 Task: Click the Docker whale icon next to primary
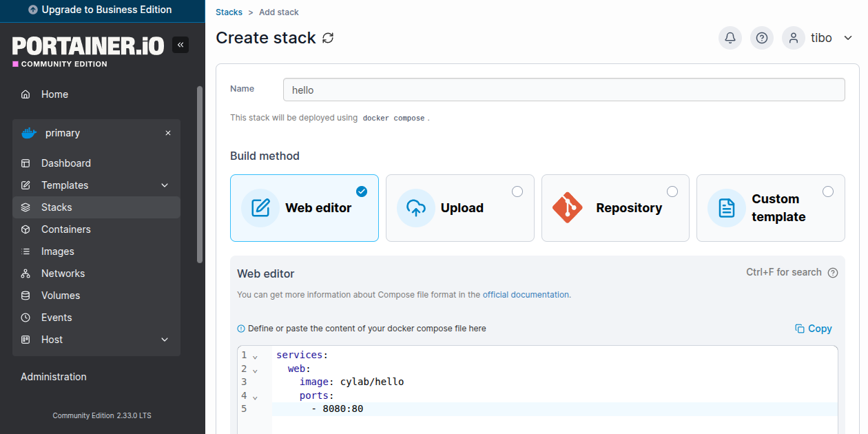tap(29, 133)
